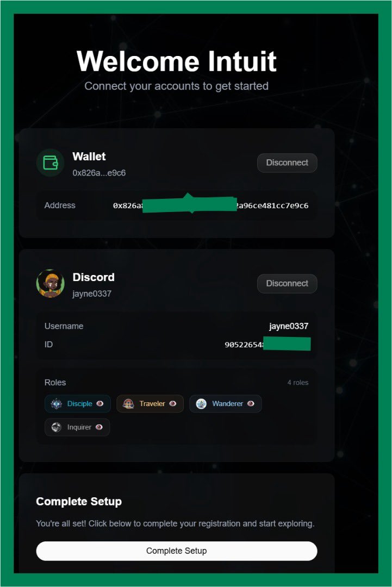Click the Discord avatar image
The image size is (392, 587).
click(51, 283)
